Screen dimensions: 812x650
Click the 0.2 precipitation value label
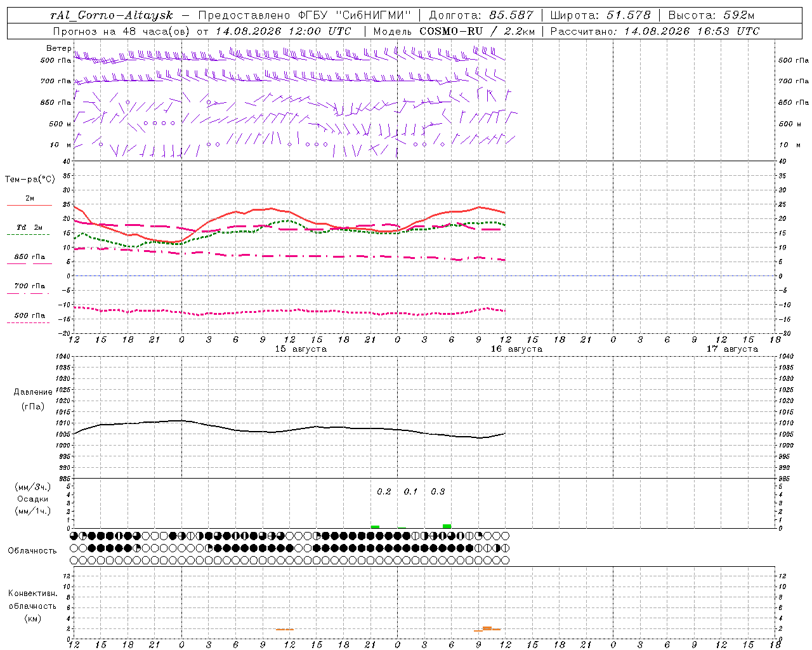(x=384, y=491)
